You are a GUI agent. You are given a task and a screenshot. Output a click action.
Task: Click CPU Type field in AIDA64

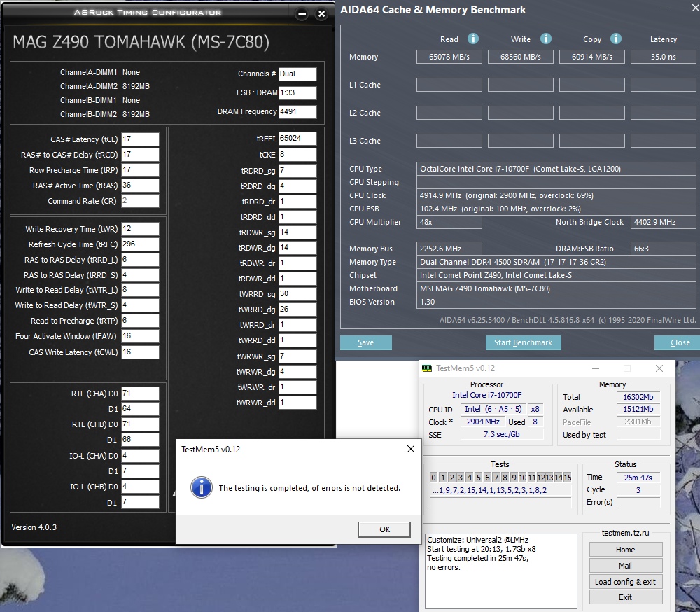pyautogui.click(x=556, y=169)
